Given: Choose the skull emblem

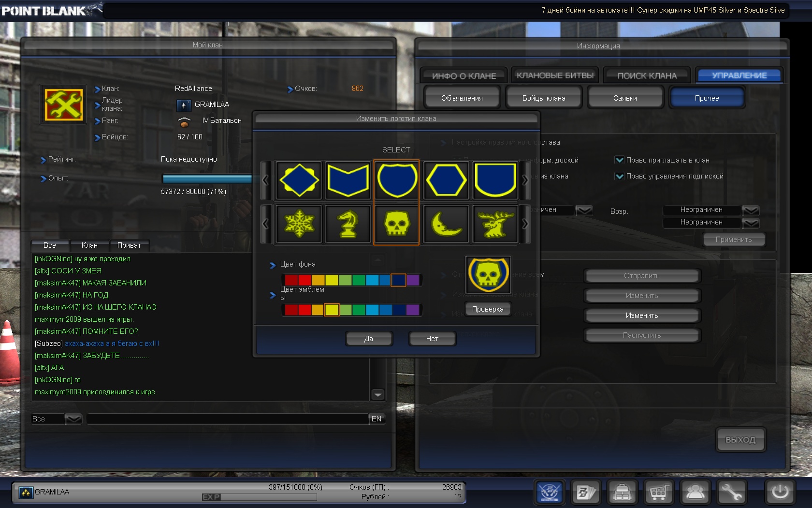Looking at the screenshot, I should click(397, 224).
